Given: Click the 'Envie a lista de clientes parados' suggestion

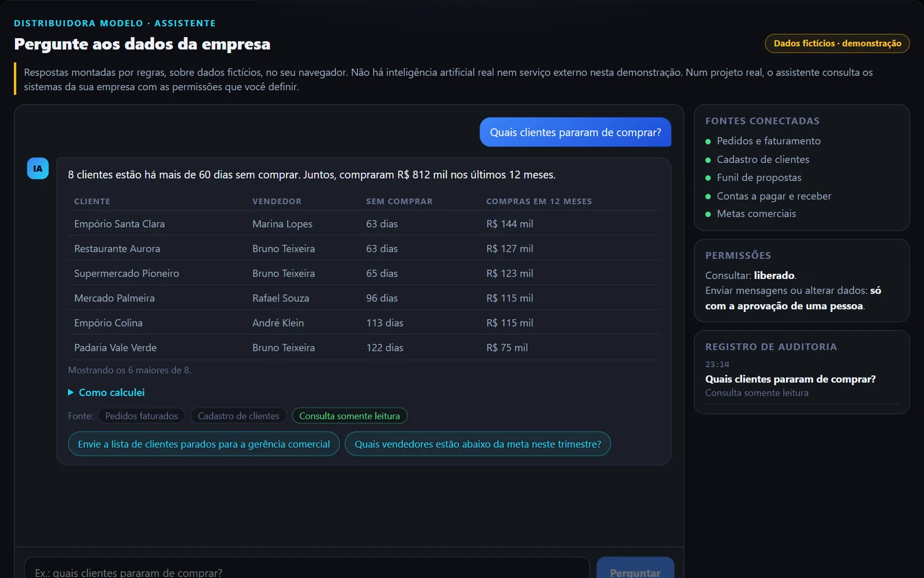Looking at the screenshot, I should point(204,444).
